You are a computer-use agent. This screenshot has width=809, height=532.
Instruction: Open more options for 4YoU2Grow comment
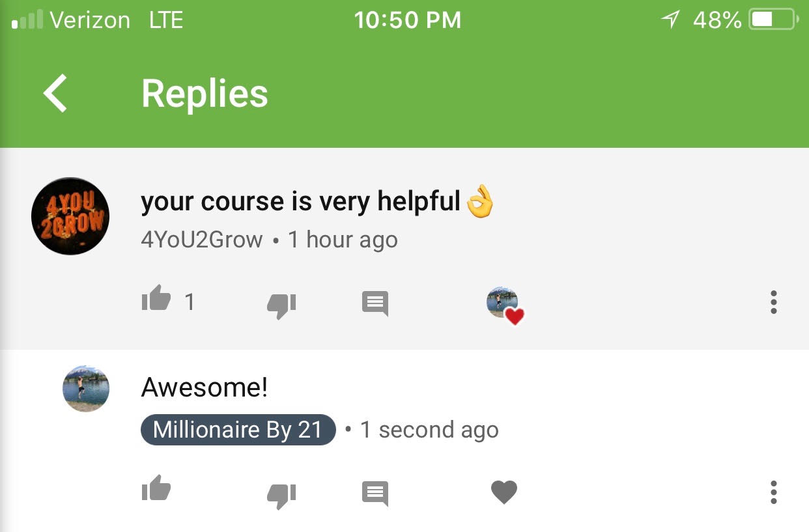point(773,302)
